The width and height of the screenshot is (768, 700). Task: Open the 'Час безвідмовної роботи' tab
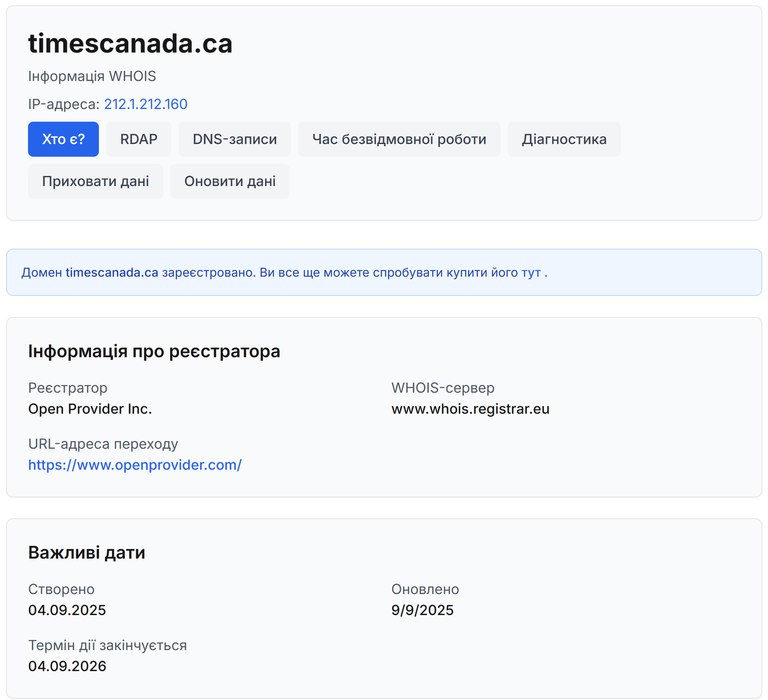click(399, 139)
